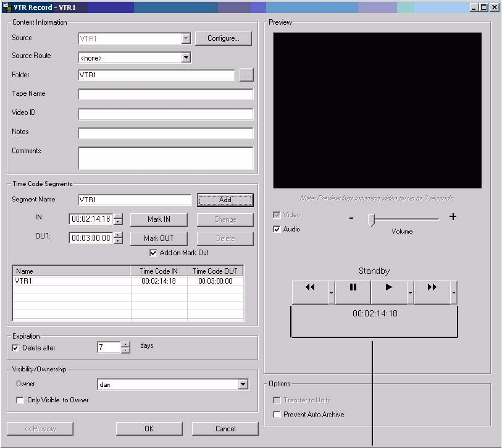Click the Segment Name field
Screen dimensions: 502x448
click(135, 200)
